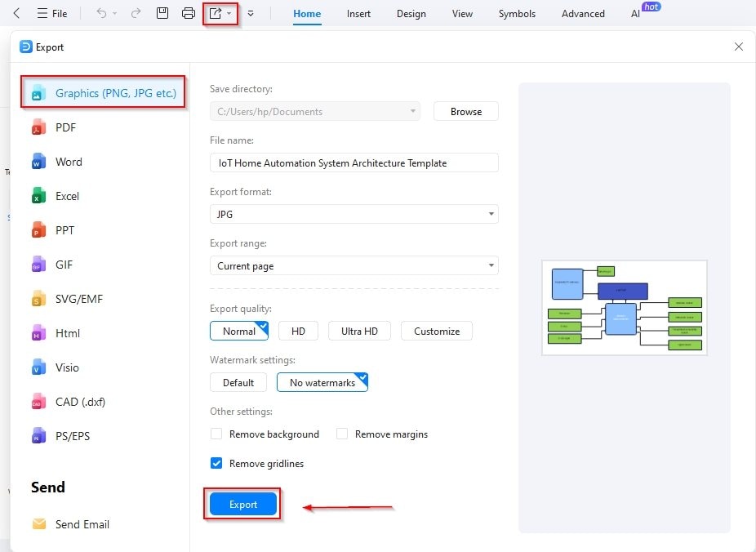Check the Remove margins option

click(x=341, y=434)
